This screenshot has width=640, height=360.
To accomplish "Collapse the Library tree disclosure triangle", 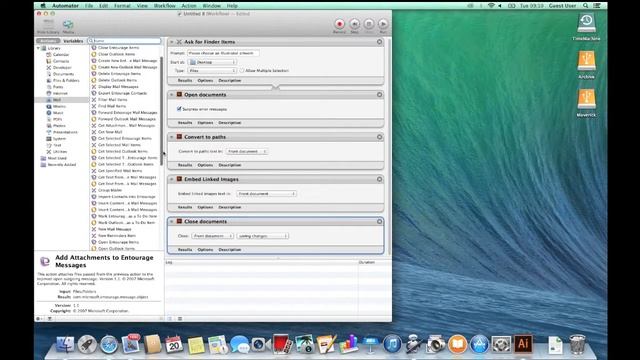I will click(x=39, y=48).
